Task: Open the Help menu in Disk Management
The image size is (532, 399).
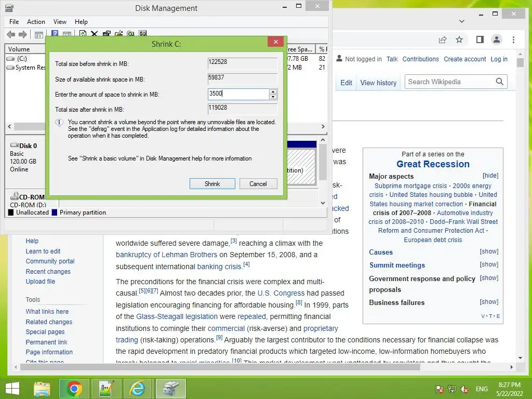Action: (x=81, y=22)
